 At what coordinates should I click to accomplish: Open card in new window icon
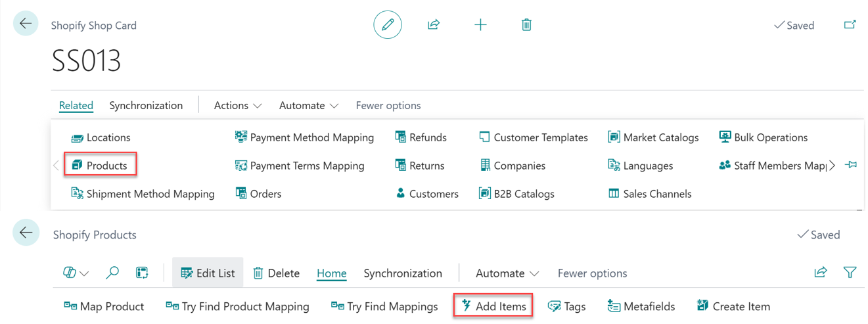click(850, 25)
